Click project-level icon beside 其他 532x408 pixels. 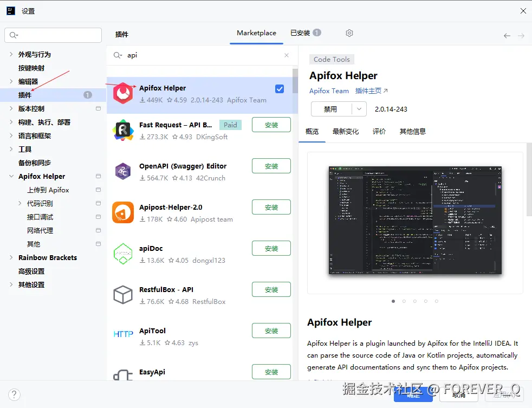click(99, 244)
